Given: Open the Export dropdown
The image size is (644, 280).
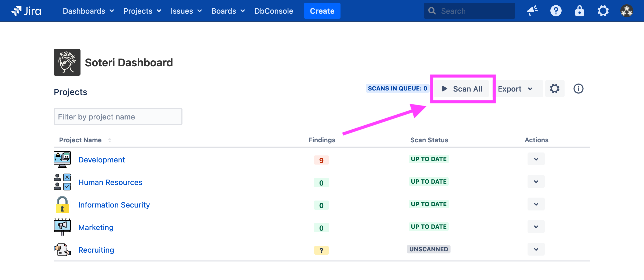Looking at the screenshot, I should coord(515,89).
